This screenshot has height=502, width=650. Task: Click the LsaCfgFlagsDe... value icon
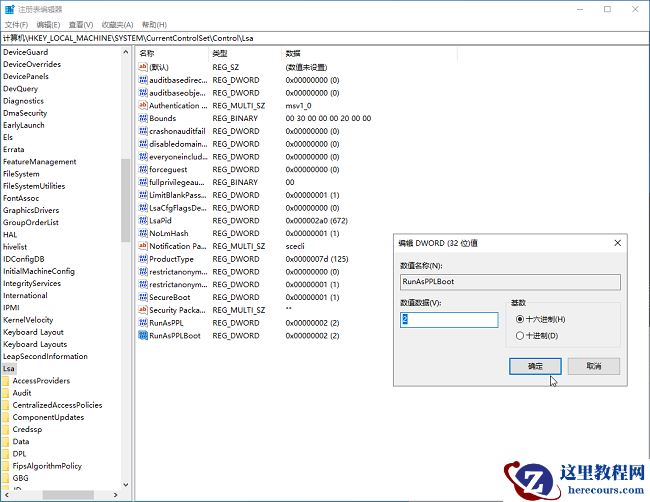pos(143,208)
